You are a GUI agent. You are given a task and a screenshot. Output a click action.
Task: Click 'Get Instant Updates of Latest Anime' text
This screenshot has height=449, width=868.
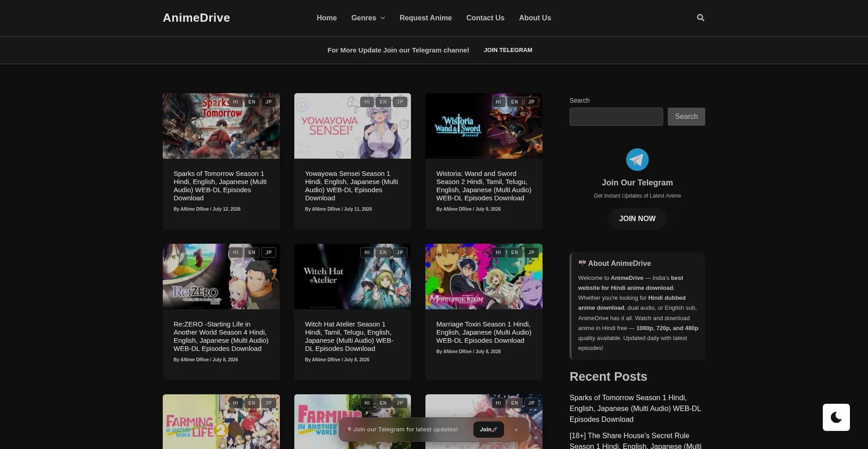point(637,196)
